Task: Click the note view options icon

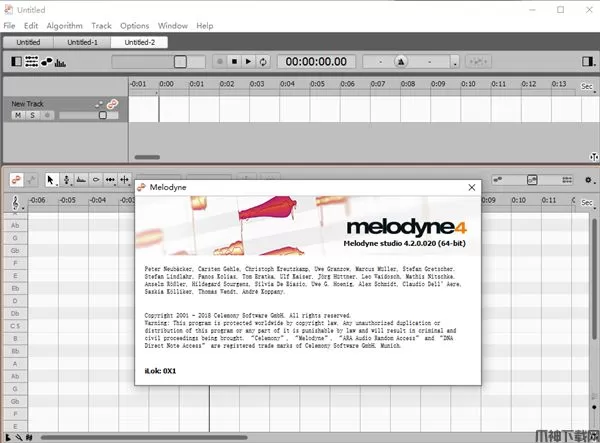Action: [567, 180]
